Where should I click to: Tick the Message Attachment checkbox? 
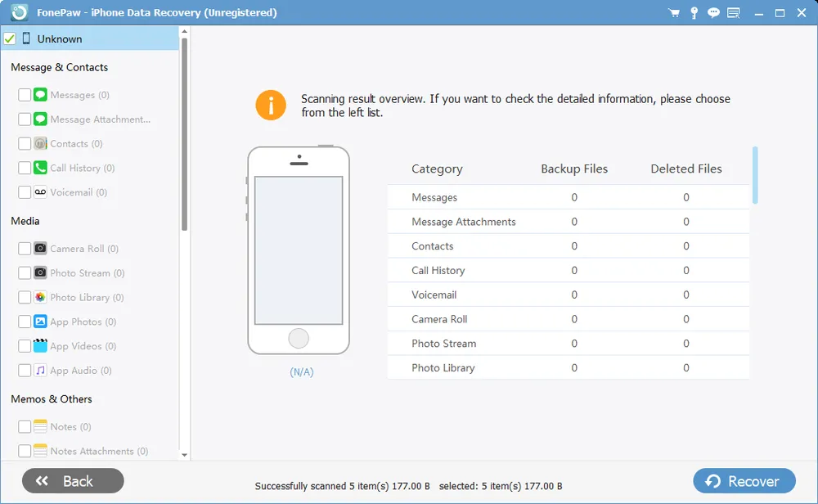[x=25, y=119]
